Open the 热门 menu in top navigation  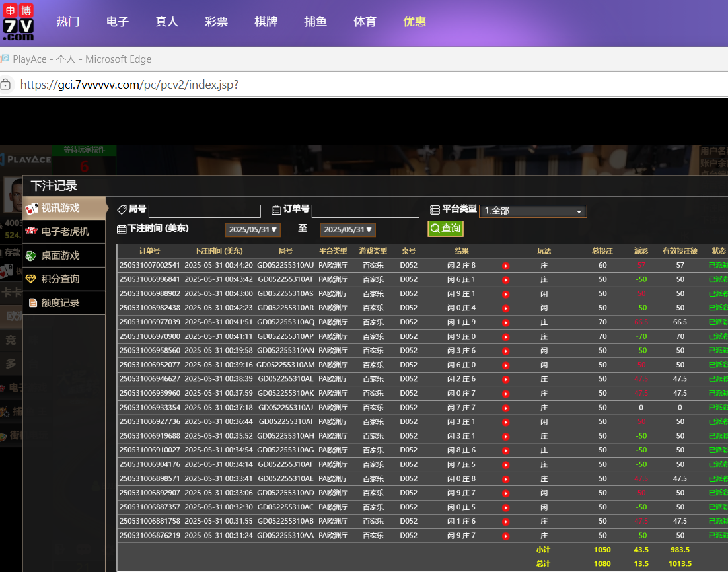pos(68,22)
